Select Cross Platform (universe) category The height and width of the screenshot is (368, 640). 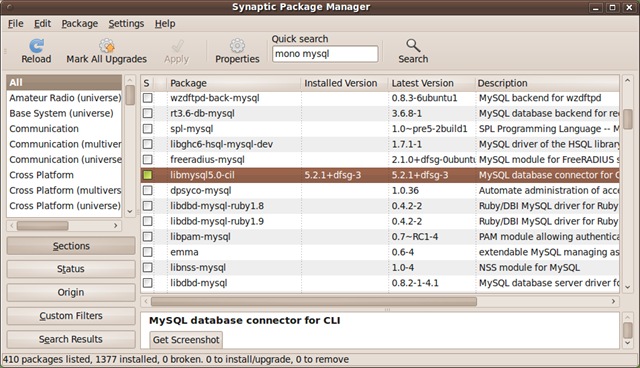click(64, 206)
